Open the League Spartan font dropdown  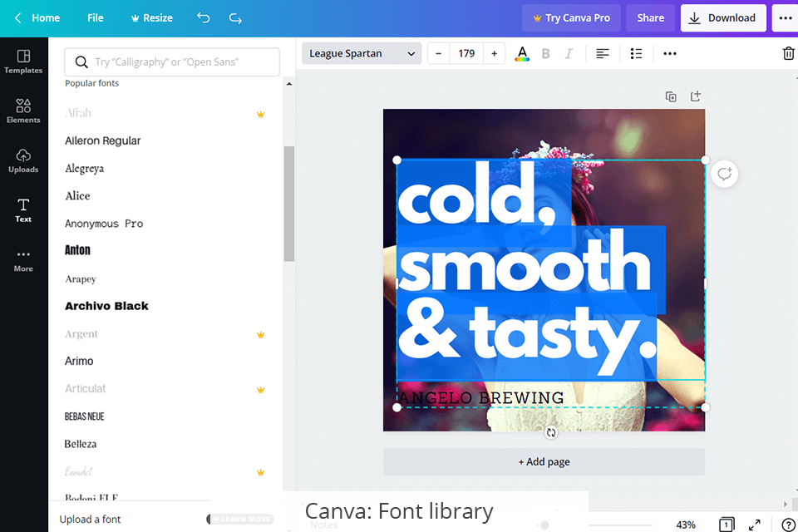point(362,53)
